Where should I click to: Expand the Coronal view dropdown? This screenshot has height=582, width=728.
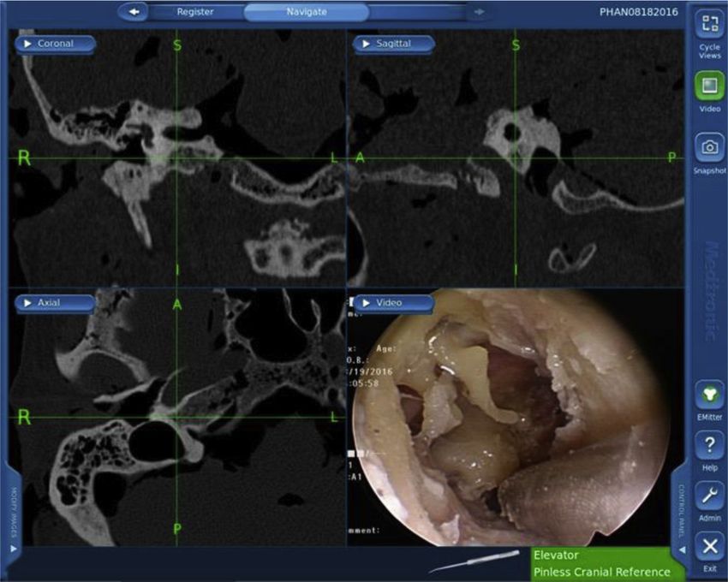[x=55, y=44]
